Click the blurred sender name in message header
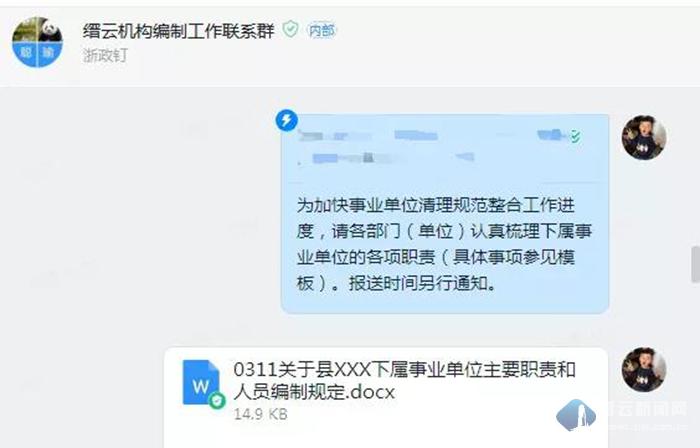Image resolution: width=700 pixels, height=448 pixels. pos(368,135)
